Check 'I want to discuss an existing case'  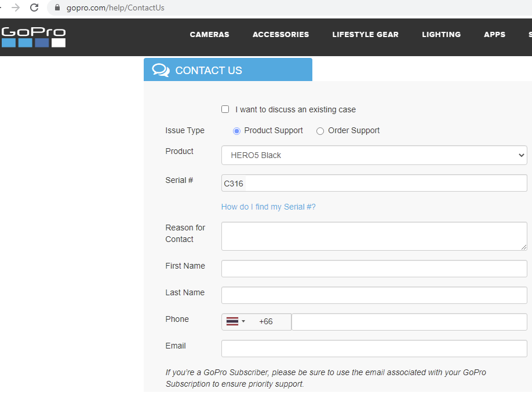point(225,109)
